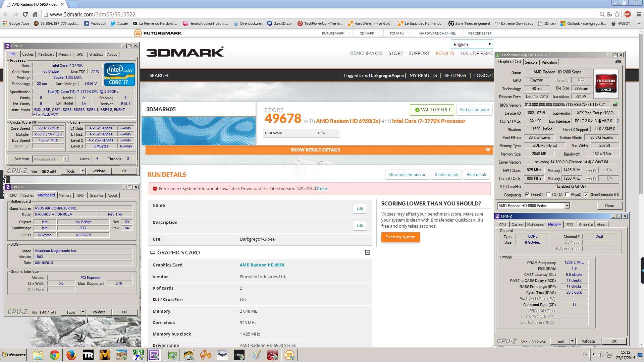This screenshot has height=362, width=644.
Task: Toggle the DirectCompute 5.0 checkbox
Action: tap(586, 194)
